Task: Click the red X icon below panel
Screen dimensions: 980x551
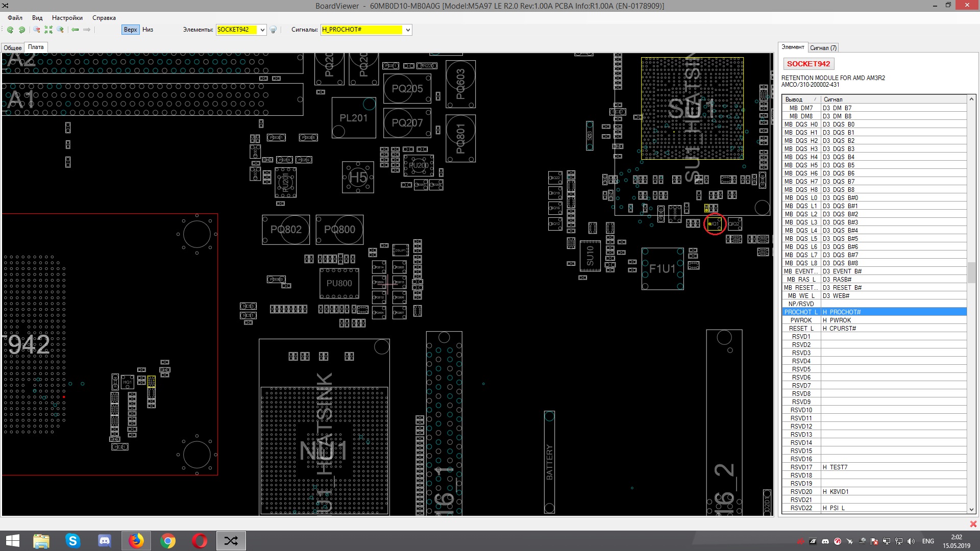Action: pos(973,524)
